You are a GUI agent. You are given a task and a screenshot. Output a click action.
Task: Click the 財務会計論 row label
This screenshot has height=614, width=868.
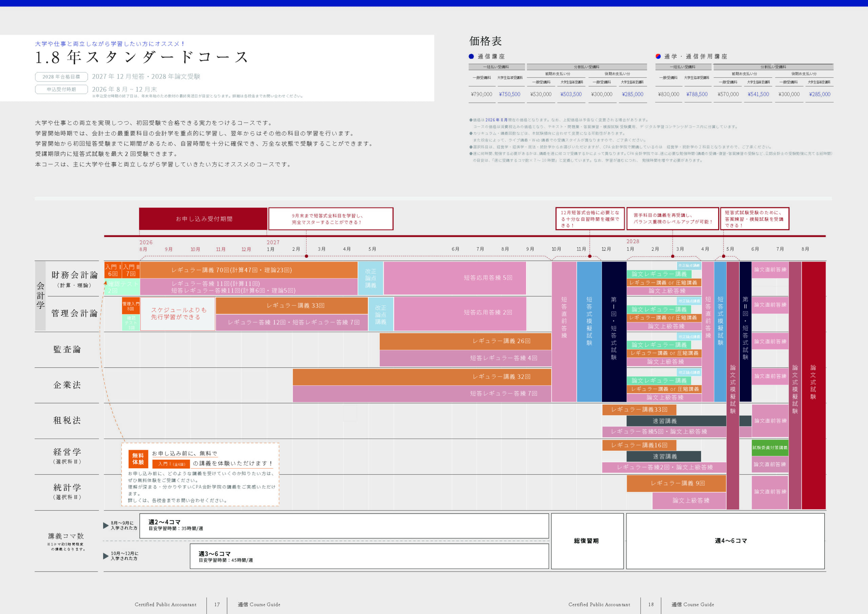click(x=75, y=275)
